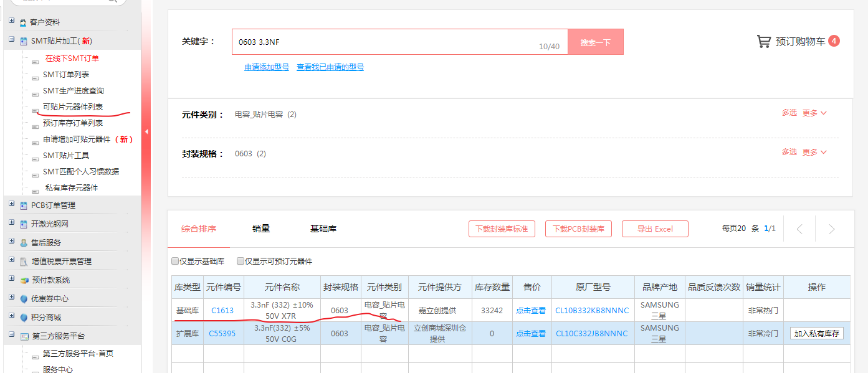The height and width of the screenshot is (373, 868).
Task: Open the 查看我已申请的型号 link
Action: [x=330, y=67]
